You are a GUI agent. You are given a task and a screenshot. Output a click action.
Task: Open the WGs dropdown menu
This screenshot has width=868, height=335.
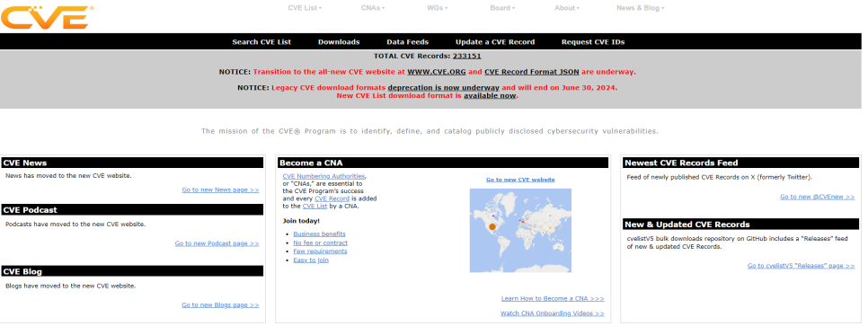coord(438,8)
